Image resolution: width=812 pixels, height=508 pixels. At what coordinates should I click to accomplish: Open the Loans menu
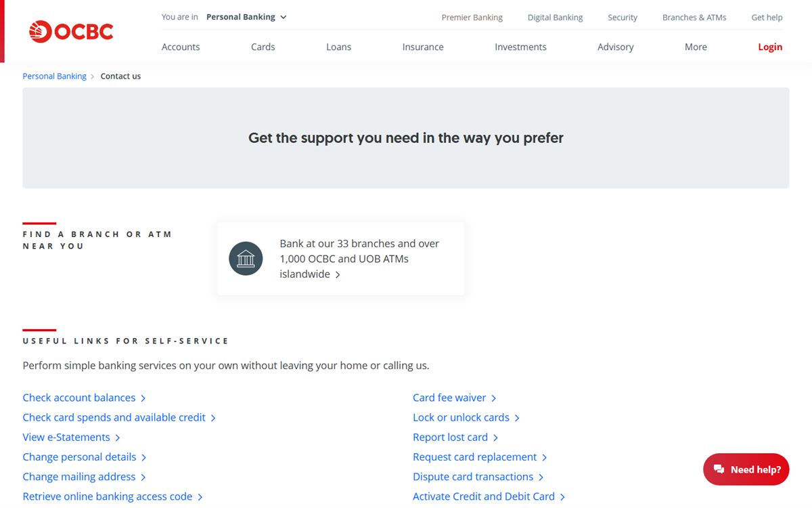[338, 47]
